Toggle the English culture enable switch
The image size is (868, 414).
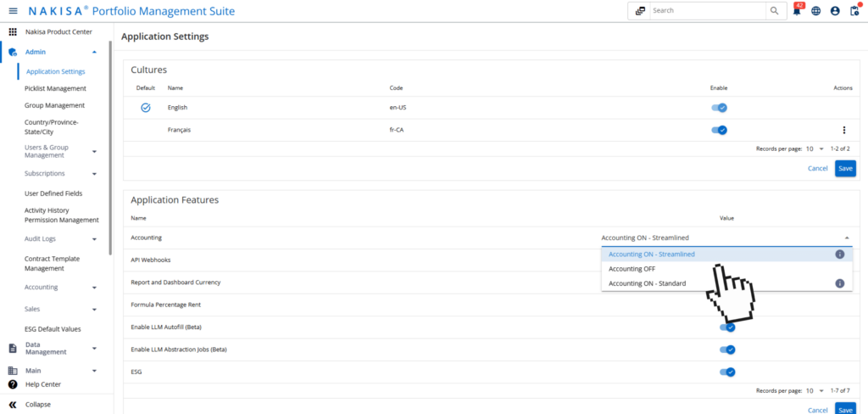(720, 108)
